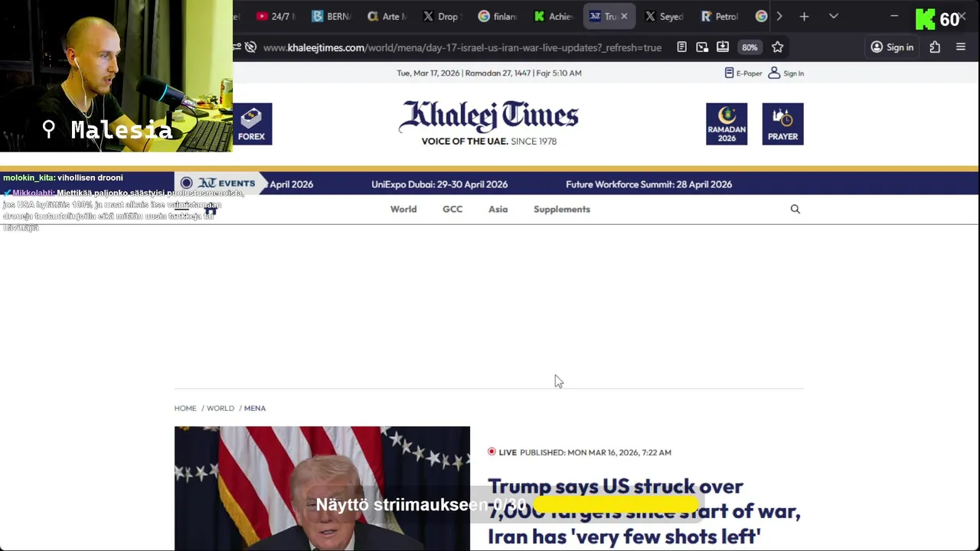Click Mikkolahti chat username
The image size is (980, 551).
[x=32, y=193]
